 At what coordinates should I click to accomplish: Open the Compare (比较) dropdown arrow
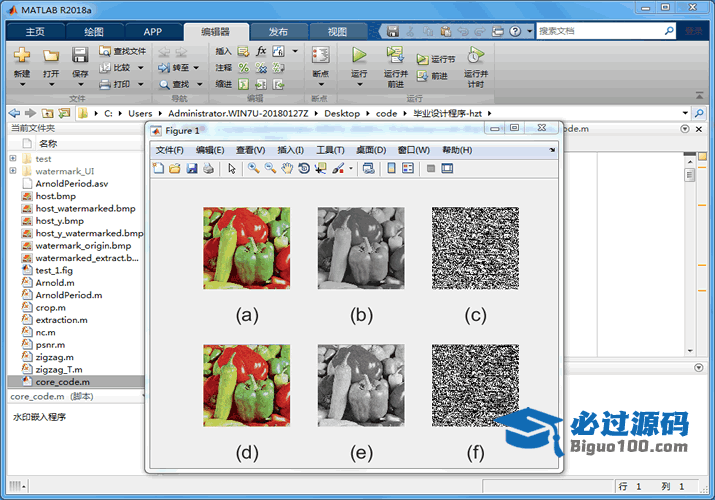140,68
